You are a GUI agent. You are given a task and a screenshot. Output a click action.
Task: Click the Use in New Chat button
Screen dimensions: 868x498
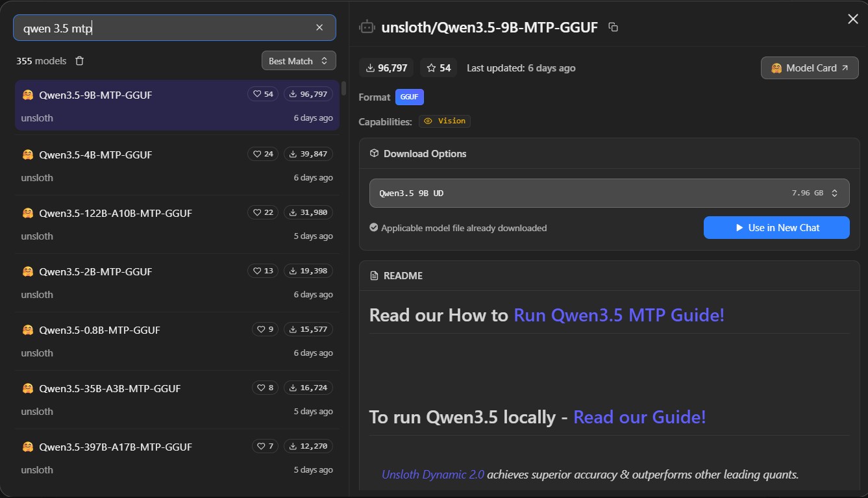tap(776, 228)
